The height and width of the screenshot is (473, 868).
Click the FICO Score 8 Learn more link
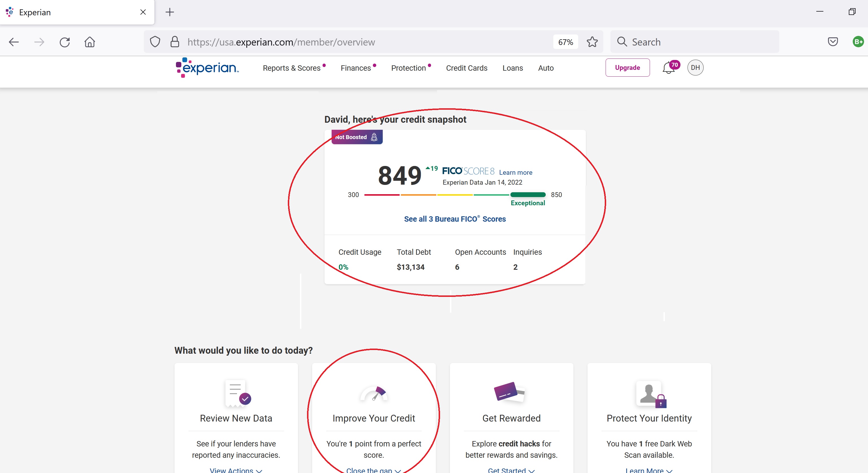tap(515, 172)
